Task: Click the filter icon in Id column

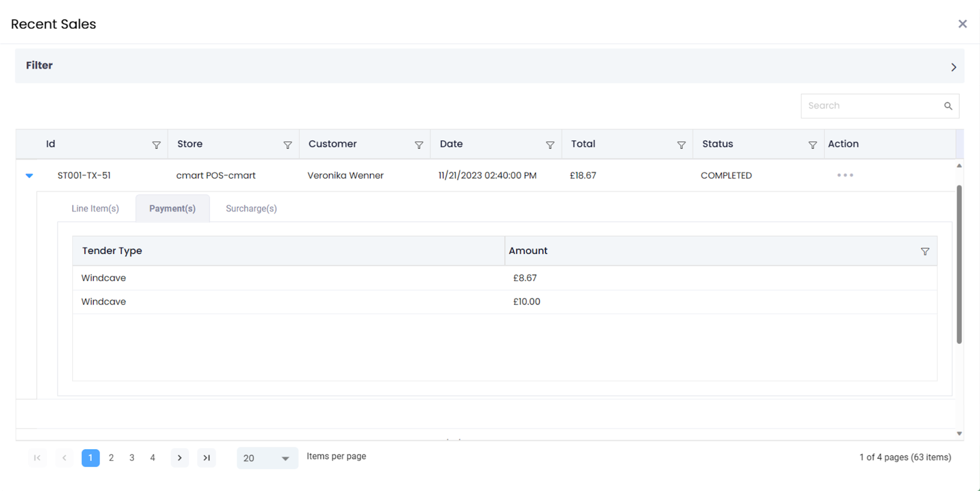Action: [x=156, y=145]
